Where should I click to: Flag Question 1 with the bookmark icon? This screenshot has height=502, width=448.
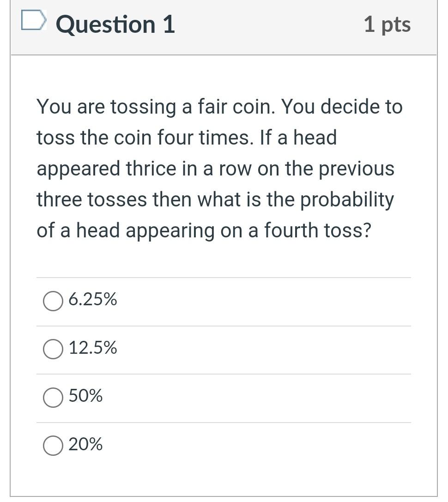34,20
